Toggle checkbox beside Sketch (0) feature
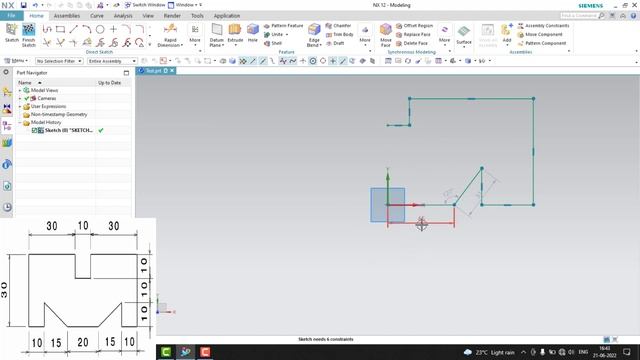This screenshot has width=640, height=360. coord(34,131)
